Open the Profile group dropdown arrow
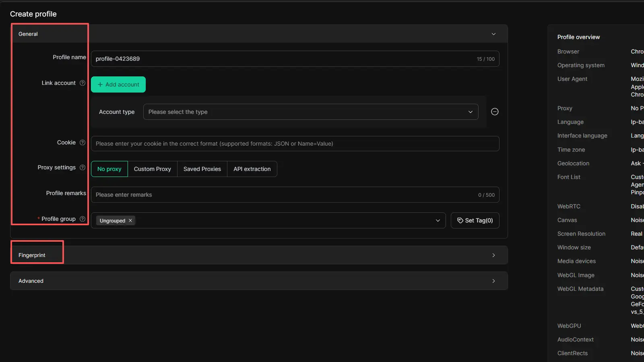Viewport: 644px width, 362px height. coord(438,220)
